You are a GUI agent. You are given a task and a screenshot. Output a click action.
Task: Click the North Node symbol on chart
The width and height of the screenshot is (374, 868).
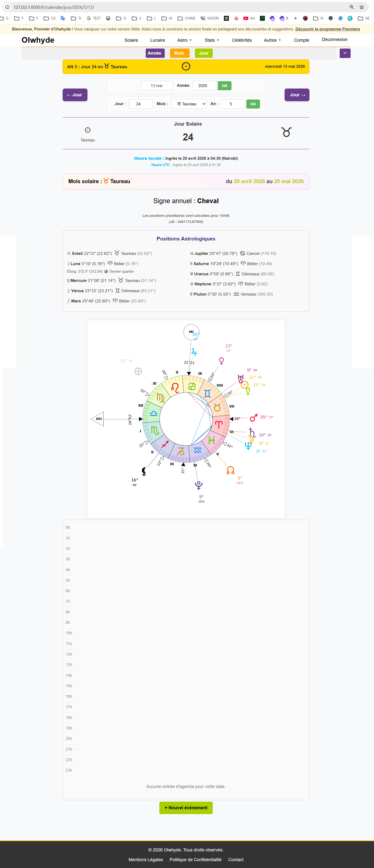pos(230,470)
